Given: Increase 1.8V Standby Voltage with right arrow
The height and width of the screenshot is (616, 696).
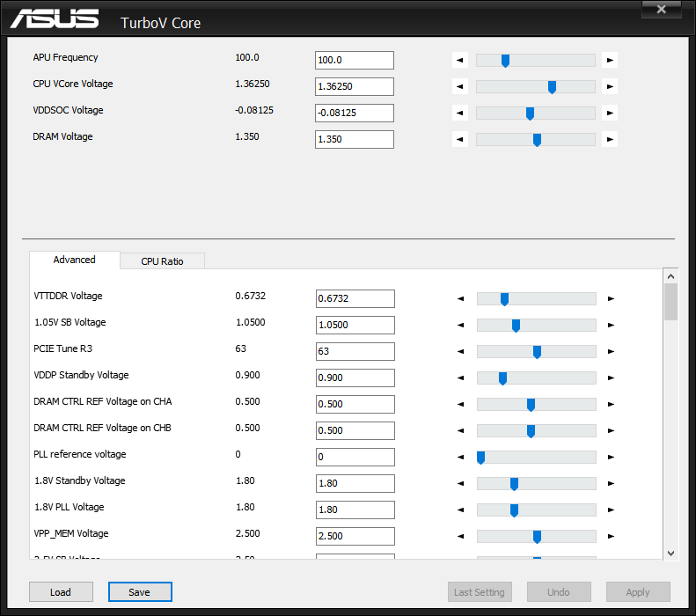Looking at the screenshot, I should coord(611,483).
